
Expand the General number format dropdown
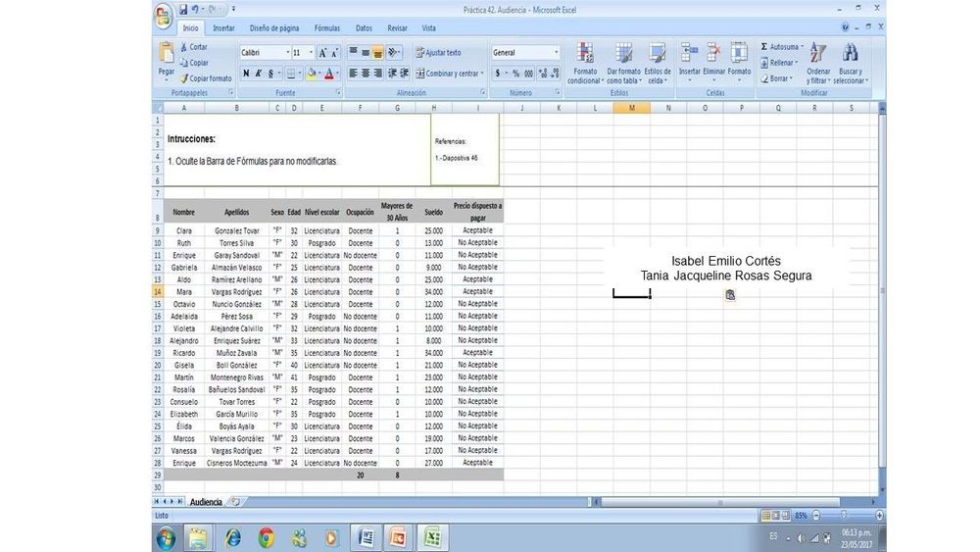[557, 53]
